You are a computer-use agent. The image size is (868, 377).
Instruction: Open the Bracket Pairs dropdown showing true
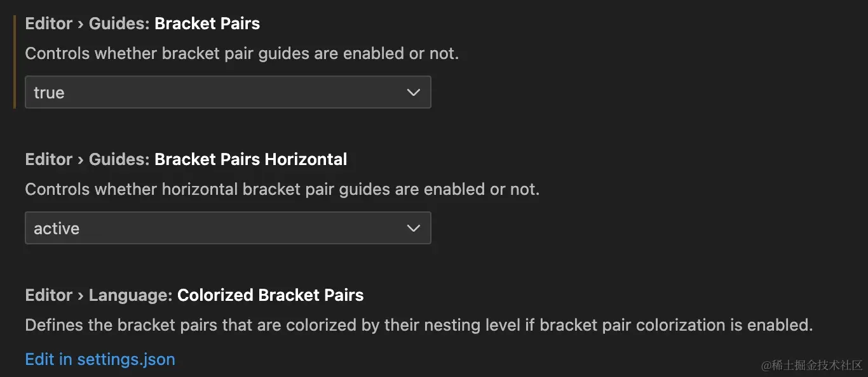[x=227, y=92]
